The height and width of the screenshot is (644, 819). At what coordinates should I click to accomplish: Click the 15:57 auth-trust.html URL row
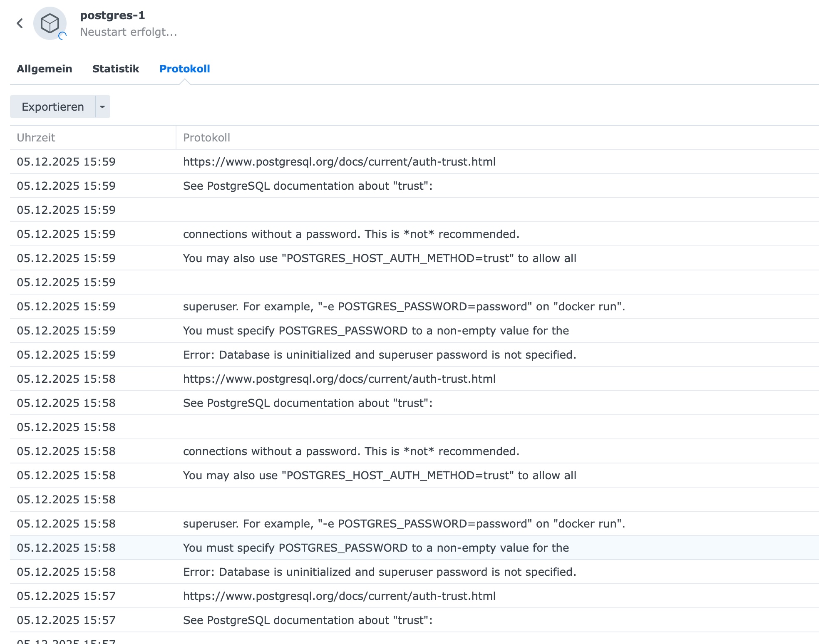339,596
